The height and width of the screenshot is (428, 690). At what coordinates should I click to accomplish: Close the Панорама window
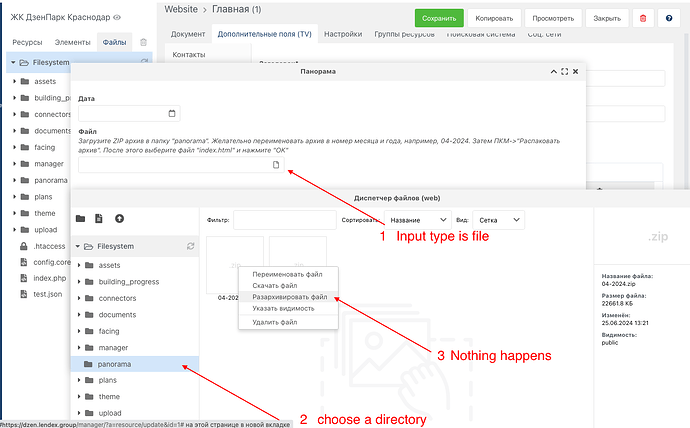coord(576,71)
